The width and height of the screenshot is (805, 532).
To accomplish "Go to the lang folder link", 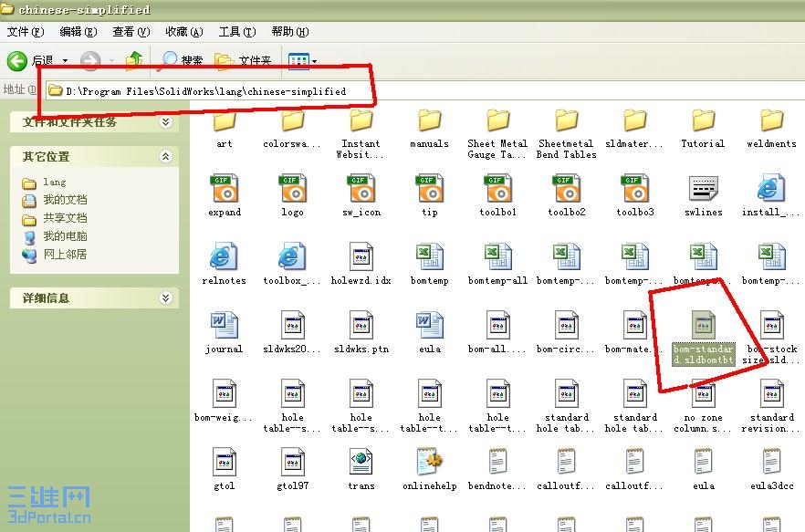I will tap(44, 183).
